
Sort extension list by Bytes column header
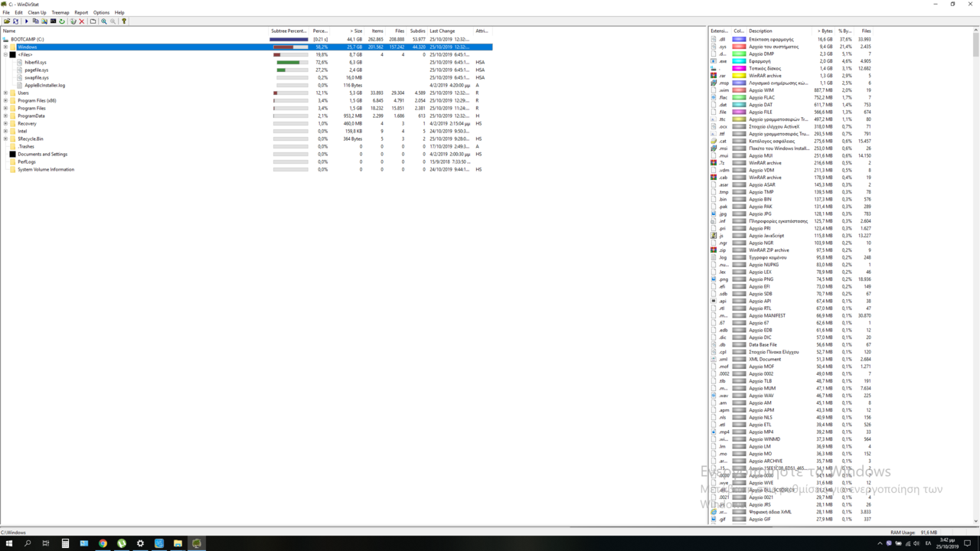[x=825, y=31]
